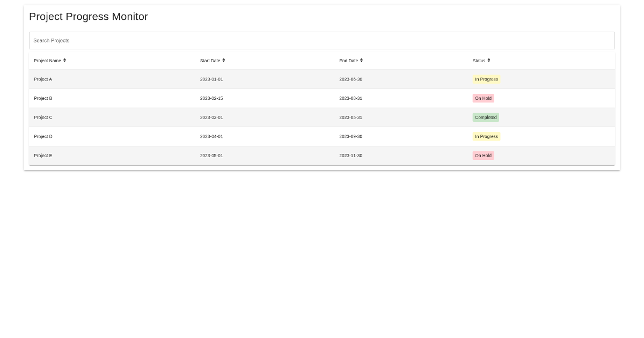The height and width of the screenshot is (338, 644).
Task: Click the In Progress badge for Project D
Action: 486,136
